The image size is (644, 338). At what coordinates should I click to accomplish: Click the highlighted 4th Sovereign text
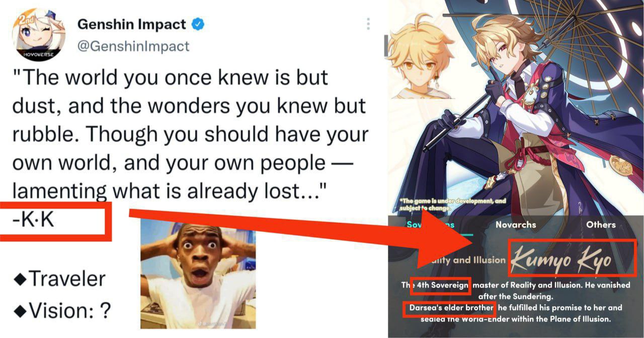pos(441,285)
